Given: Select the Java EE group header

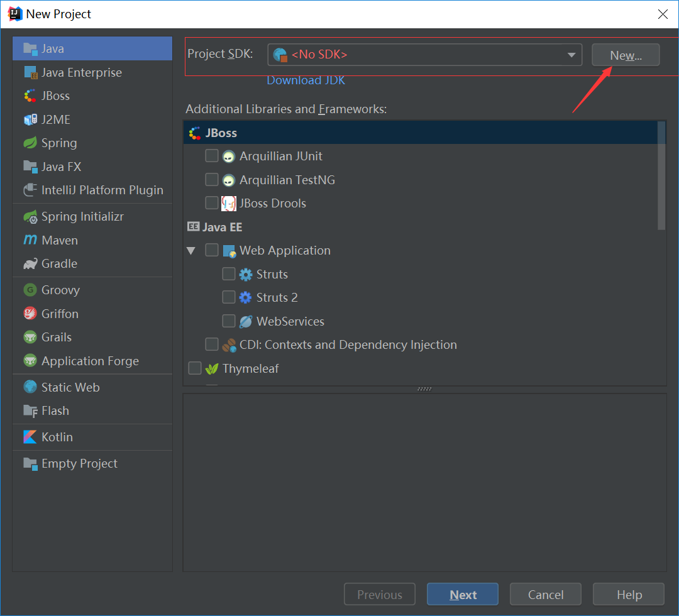Looking at the screenshot, I should tap(222, 227).
